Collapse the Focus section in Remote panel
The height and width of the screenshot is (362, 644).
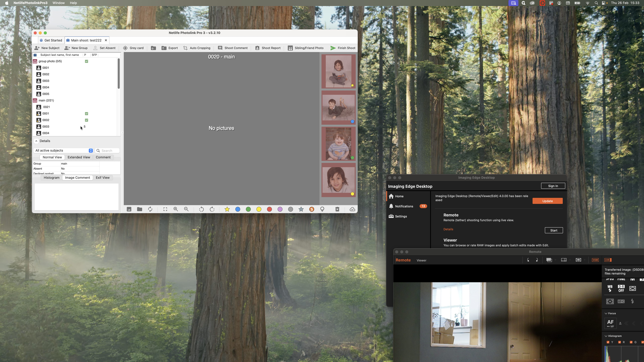pyautogui.click(x=606, y=313)
